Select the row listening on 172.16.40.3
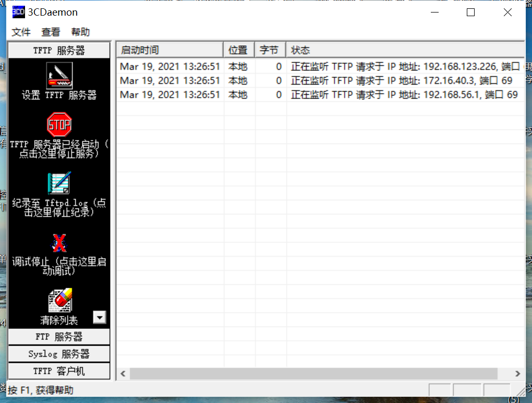 321,81
